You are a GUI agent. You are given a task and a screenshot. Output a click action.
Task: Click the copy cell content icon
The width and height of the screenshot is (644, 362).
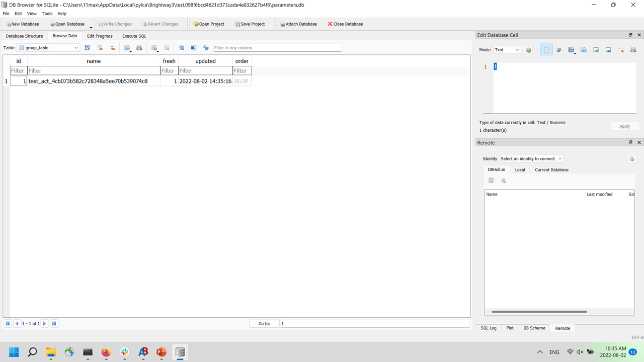pyautogui.click(x=584, y=50)
